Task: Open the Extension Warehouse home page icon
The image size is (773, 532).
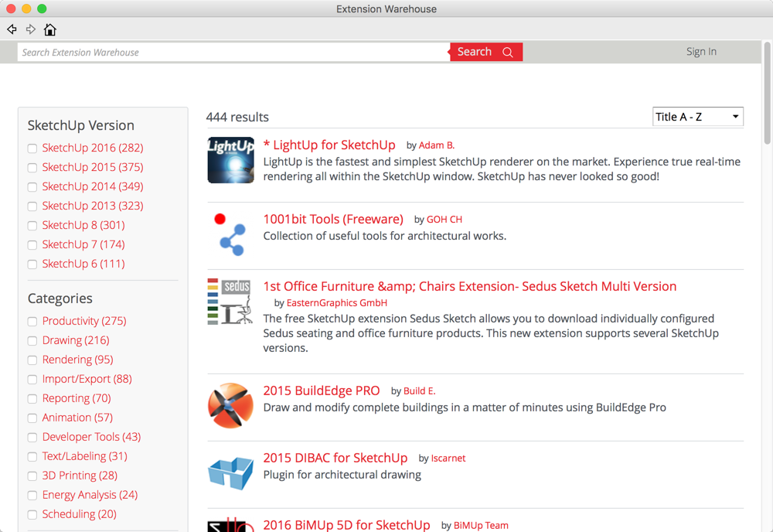Action: click(49, 29)
